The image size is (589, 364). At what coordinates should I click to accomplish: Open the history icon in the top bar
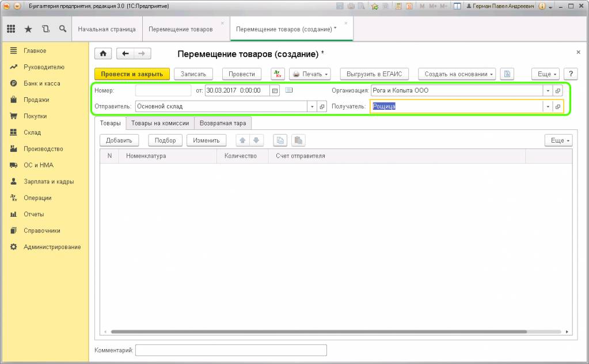(45, 29)
